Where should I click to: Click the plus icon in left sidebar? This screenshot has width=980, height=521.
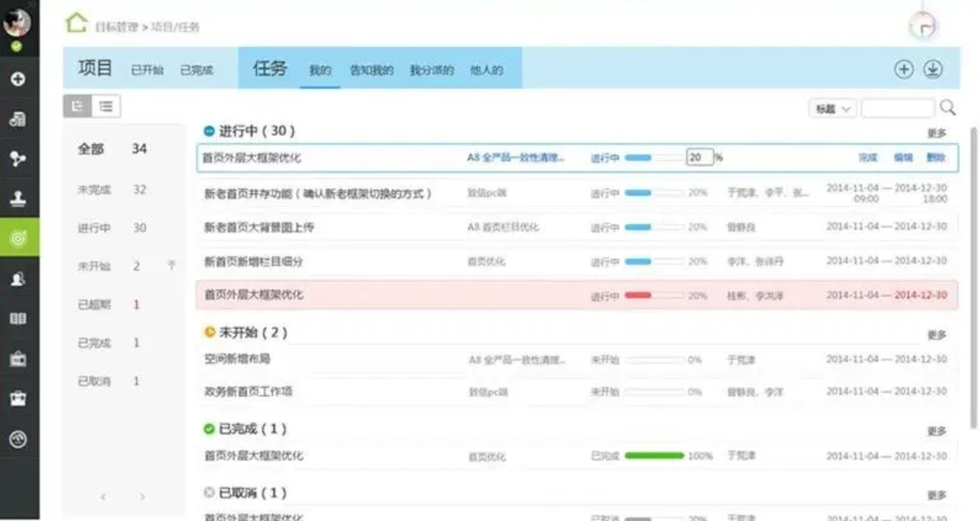coord(18,79)
